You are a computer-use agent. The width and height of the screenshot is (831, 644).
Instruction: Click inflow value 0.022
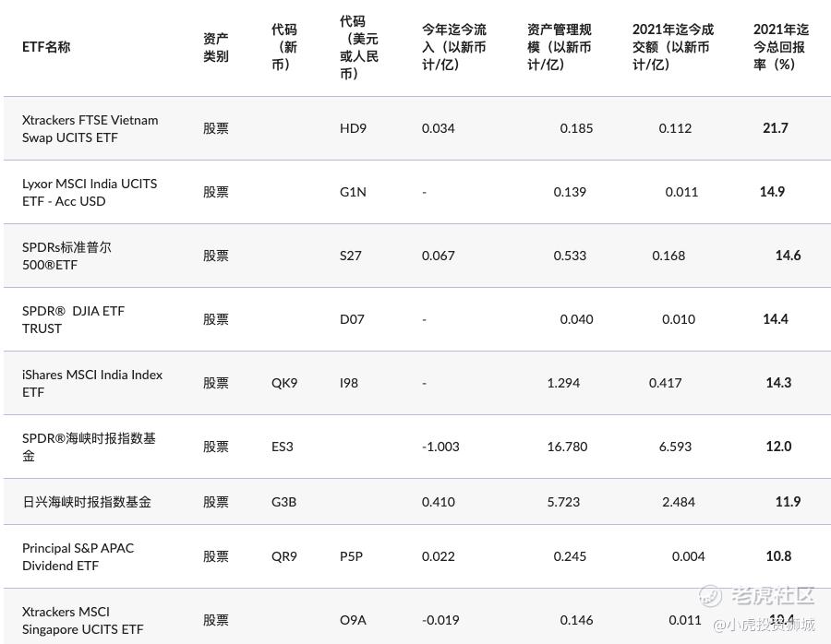coord(439,556)
